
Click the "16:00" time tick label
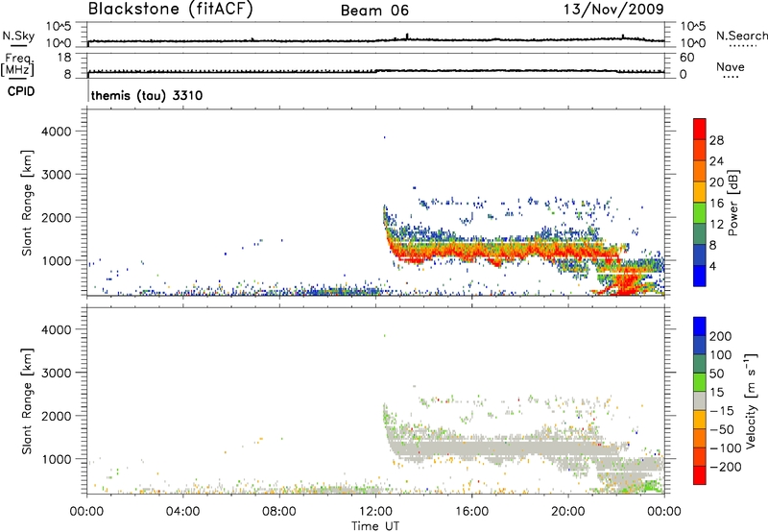(471, 512)
